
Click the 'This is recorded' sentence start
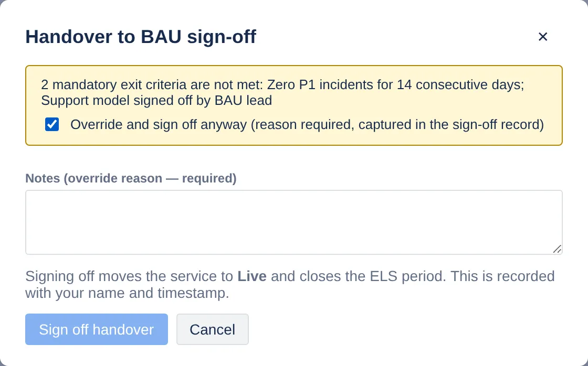[x=502, y=276]
